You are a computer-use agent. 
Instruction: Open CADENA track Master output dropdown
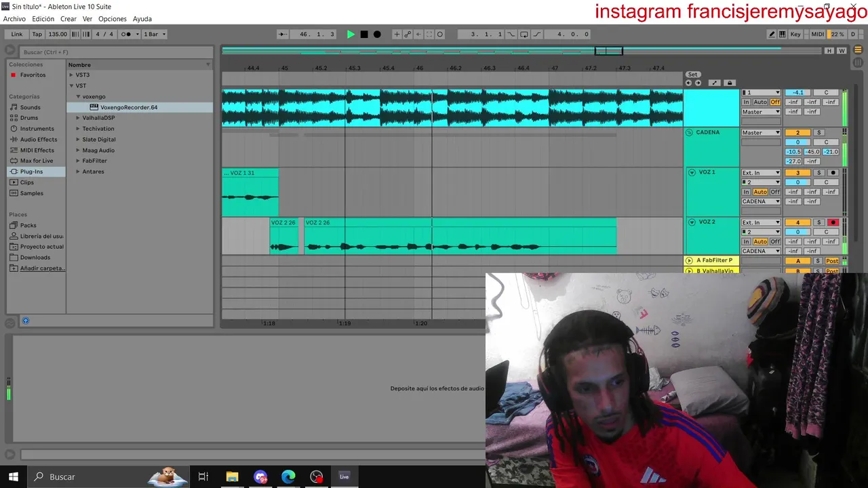coord(761,132)
